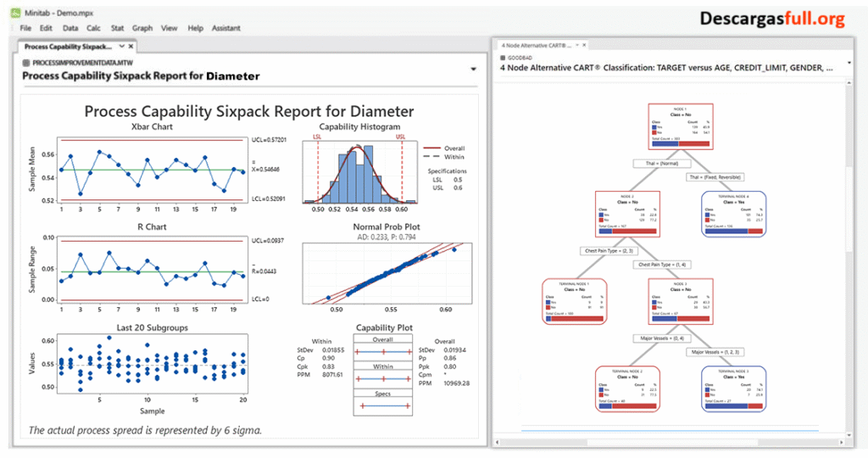Image resolution: width=868 pixels, height=458 pixels.
Task: Click CART pane horizontal scrollbar right arrow
Action: pos(842,443)
